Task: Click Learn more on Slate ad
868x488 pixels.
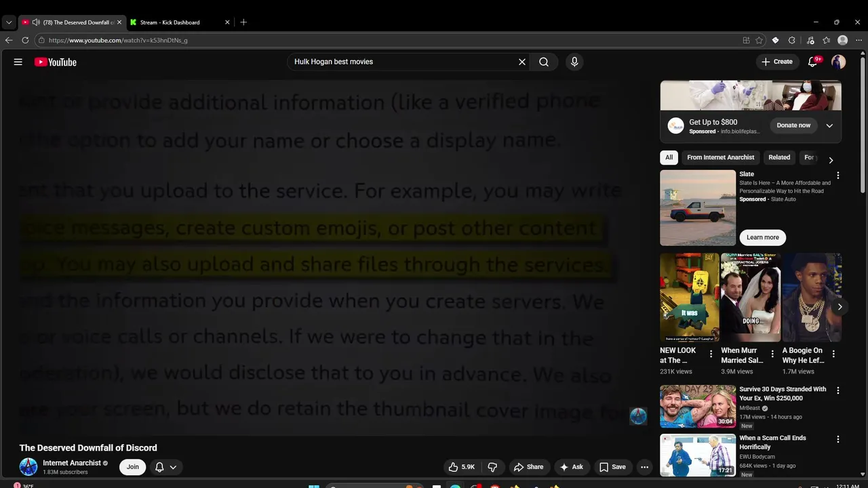Action: coord(763,237)
